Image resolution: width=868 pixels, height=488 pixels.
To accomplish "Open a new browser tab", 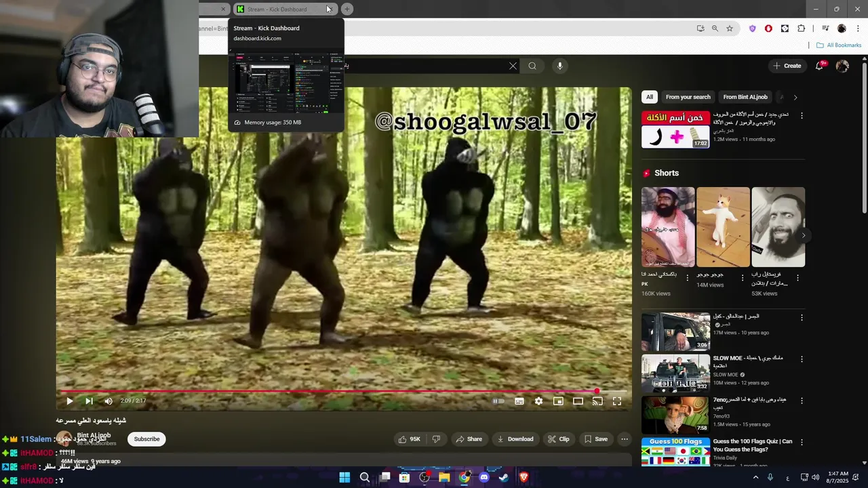I will point(347,9).
